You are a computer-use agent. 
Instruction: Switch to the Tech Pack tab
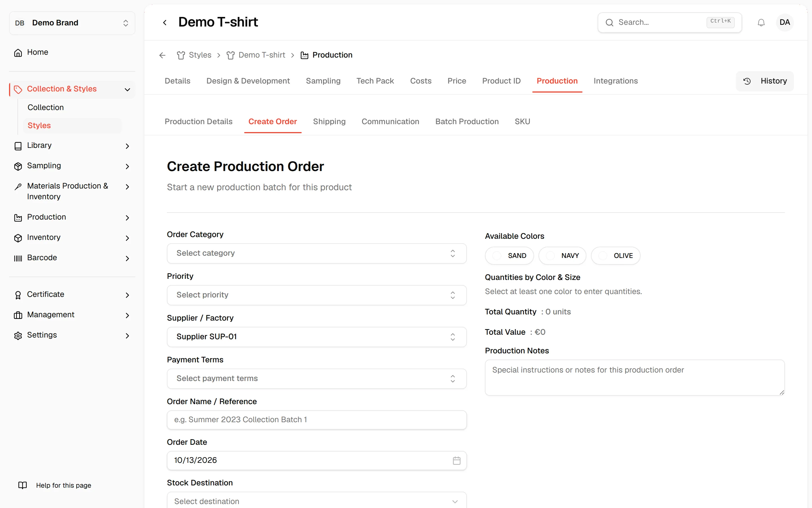[x=375, y=81]
